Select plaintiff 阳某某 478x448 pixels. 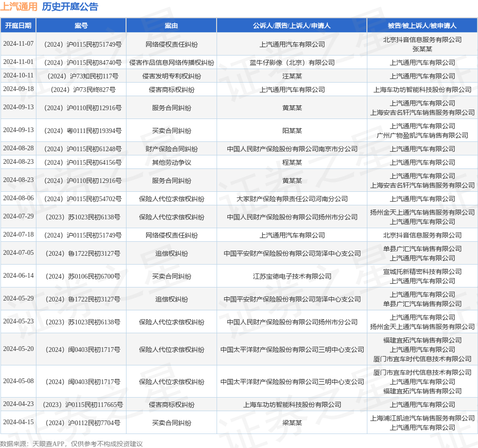(x=292, y=131)
